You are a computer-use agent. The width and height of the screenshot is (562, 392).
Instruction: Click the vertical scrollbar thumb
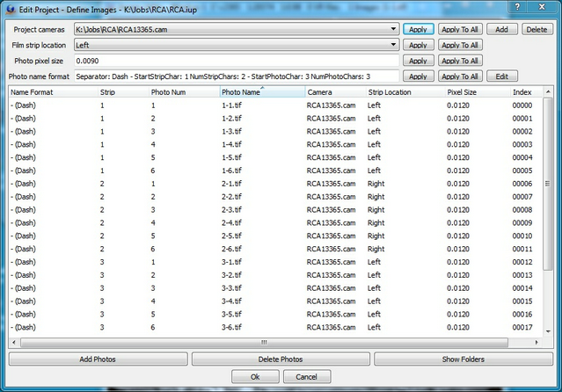tap(548, 184)
